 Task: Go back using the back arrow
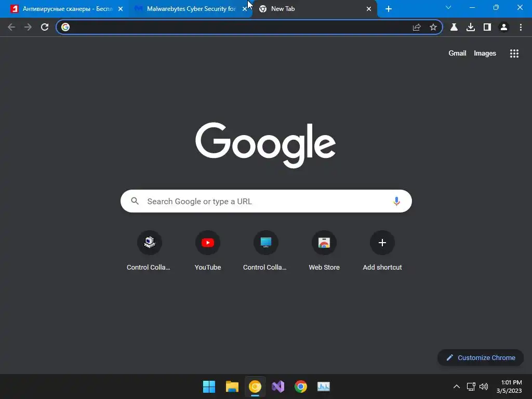tap(11, 27)
